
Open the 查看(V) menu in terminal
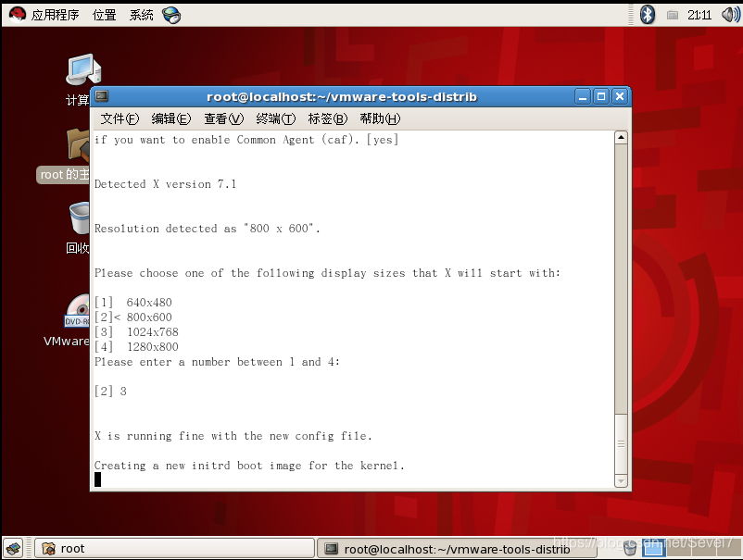tap(223, 118)
